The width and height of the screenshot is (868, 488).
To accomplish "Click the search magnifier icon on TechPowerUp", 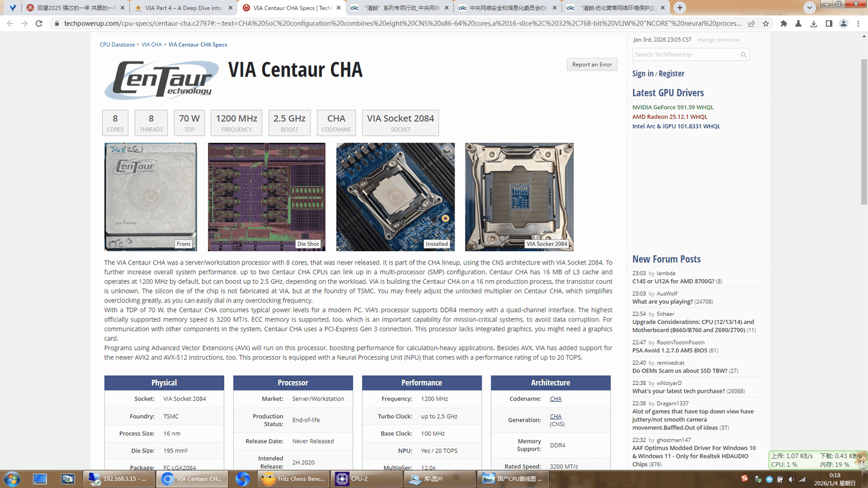I will [743, 55].
